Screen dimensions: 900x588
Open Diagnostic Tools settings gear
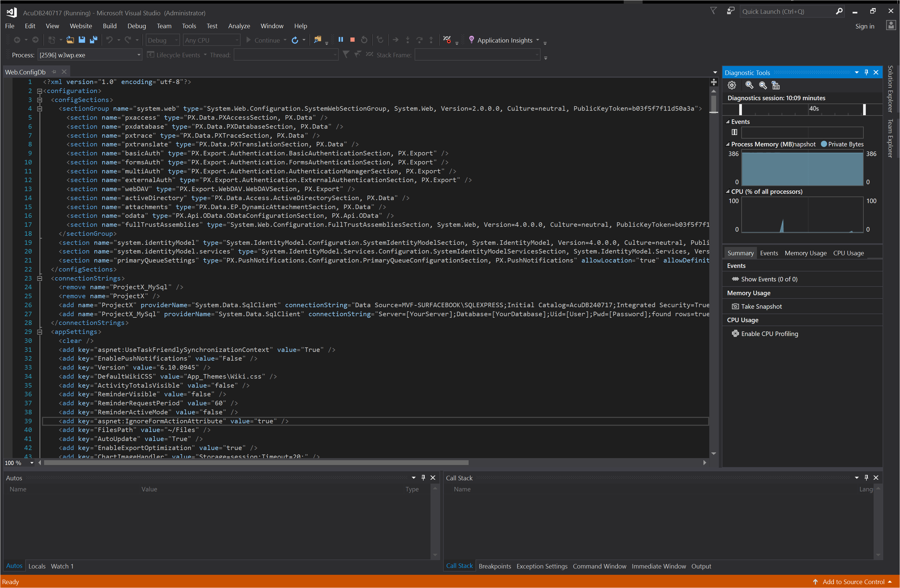point(732,85)
